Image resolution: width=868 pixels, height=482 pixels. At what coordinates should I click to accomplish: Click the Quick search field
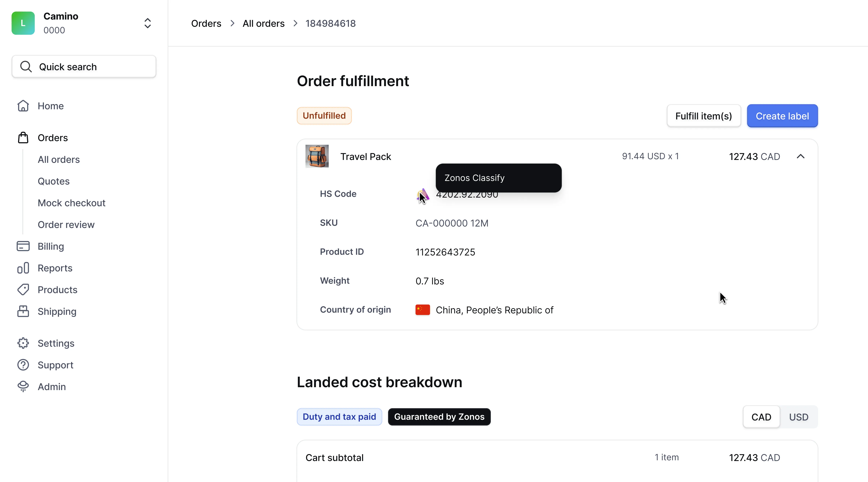tap(84, 67)
